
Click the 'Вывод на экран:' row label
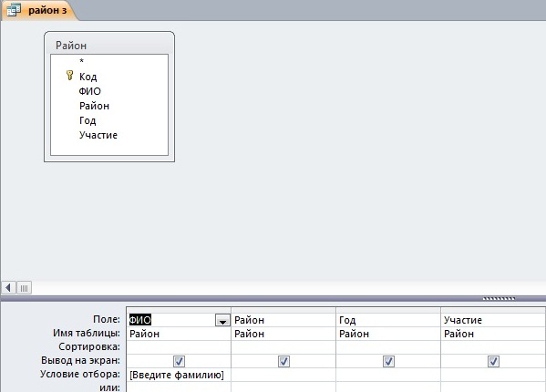80,360
